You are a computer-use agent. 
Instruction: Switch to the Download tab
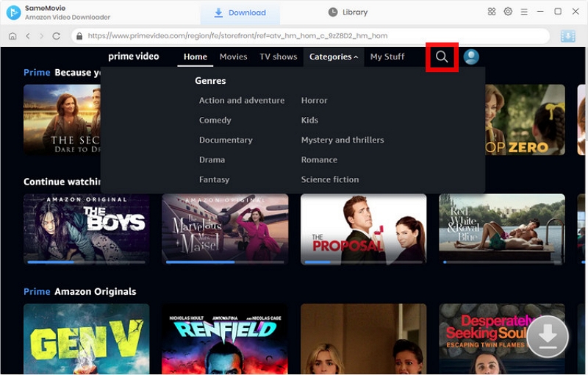240,12
